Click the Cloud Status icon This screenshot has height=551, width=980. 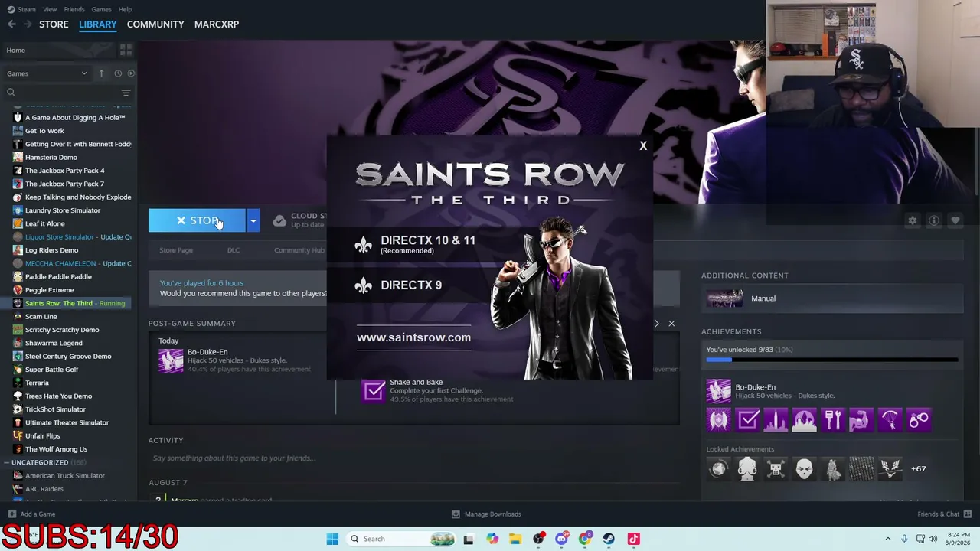[x=279, y=220]
